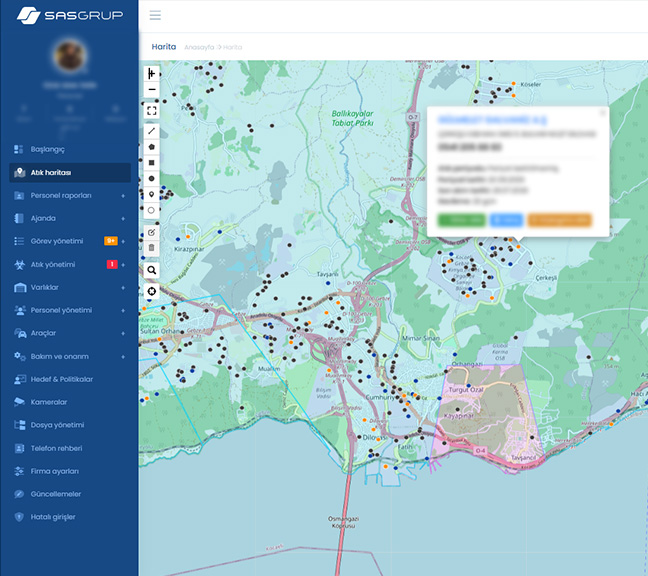Screen dimensions: 648x576
Task: Toggle fullscreen map view
Action: pyautogui.click(x=152, y=111)
